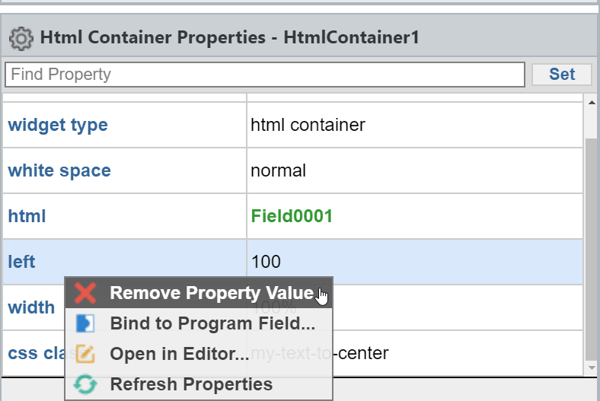Click the html property label
600x401 pixels.
coord(27,216)
